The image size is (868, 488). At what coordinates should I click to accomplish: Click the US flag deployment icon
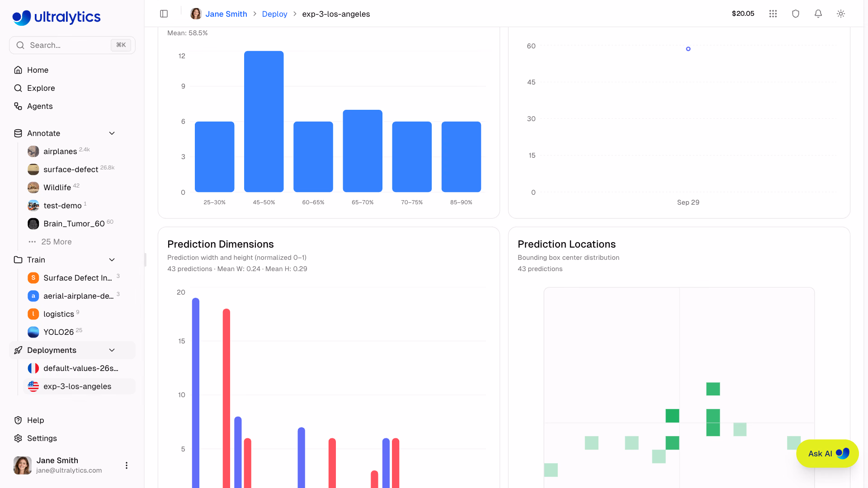(x=33, y=386)
